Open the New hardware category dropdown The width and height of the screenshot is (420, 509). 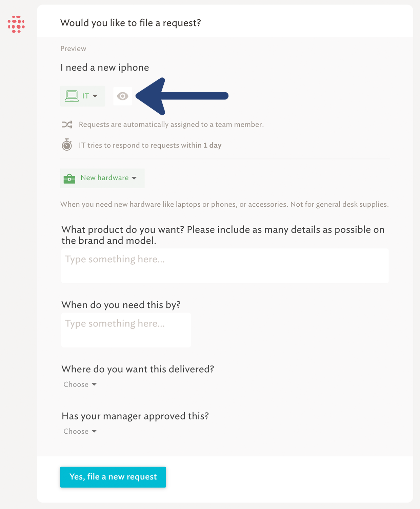tap(102, 178)
